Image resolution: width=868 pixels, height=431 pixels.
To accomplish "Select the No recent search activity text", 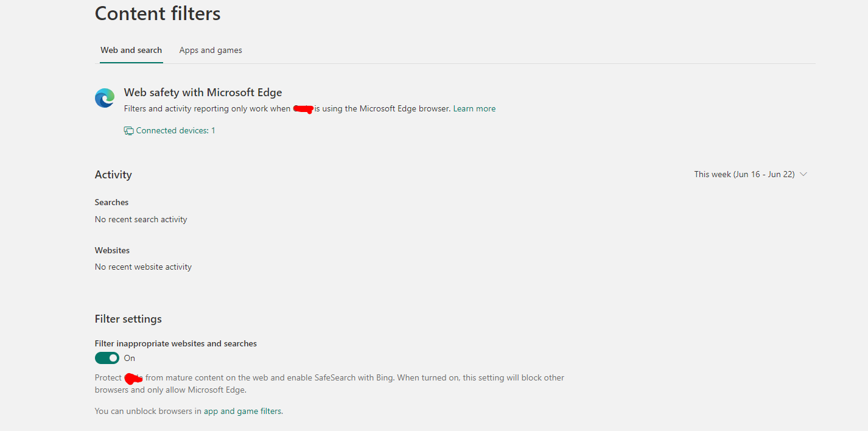I will (141, 219).
